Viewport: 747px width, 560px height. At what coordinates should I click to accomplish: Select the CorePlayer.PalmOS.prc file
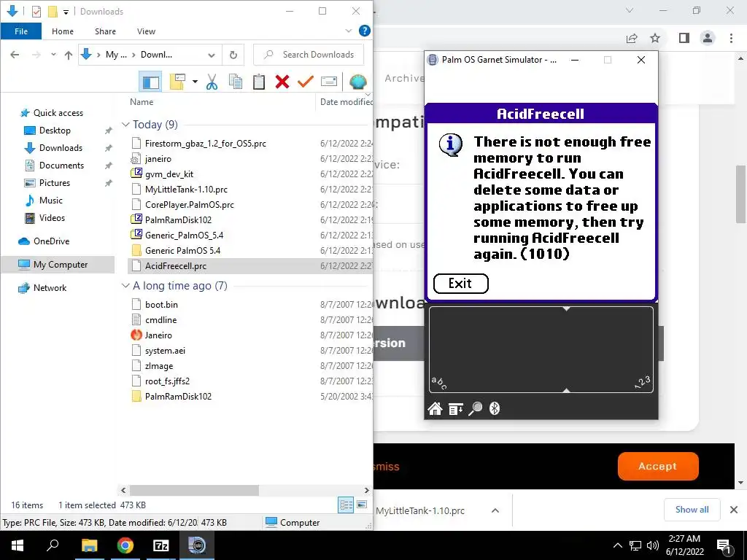[189, 205]
